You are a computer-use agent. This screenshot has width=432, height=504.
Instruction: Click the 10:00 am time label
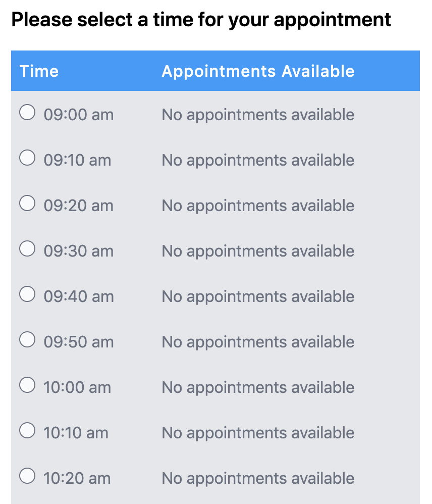[77, 387]
